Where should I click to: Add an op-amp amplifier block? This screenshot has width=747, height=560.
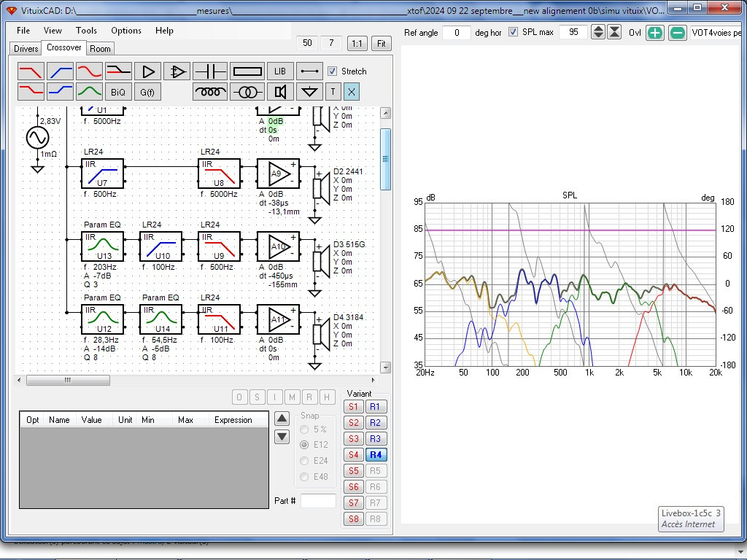[177, 71]
